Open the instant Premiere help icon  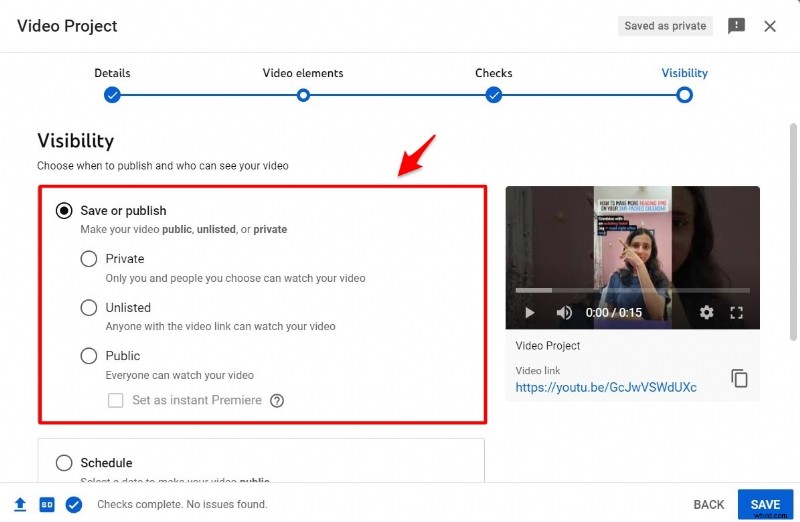277,401
